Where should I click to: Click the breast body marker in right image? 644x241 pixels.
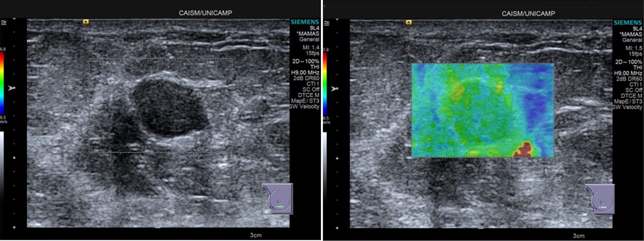coord(600,199)
